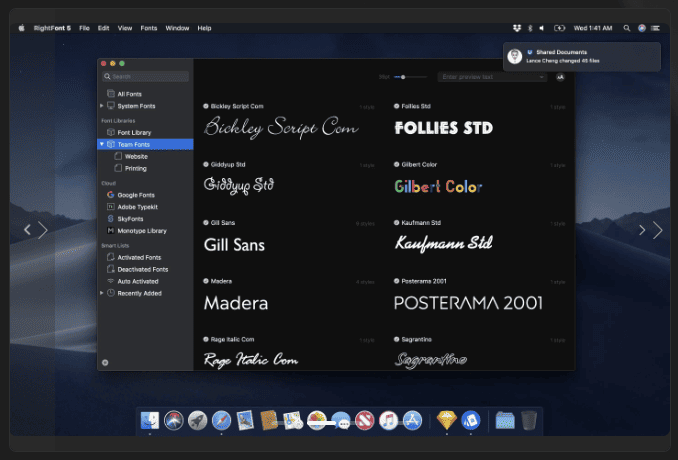Toggle activation dot for Posterama 2001
Image resolution: width=678 pixels, height=460 pixels.
pos(397,281)
